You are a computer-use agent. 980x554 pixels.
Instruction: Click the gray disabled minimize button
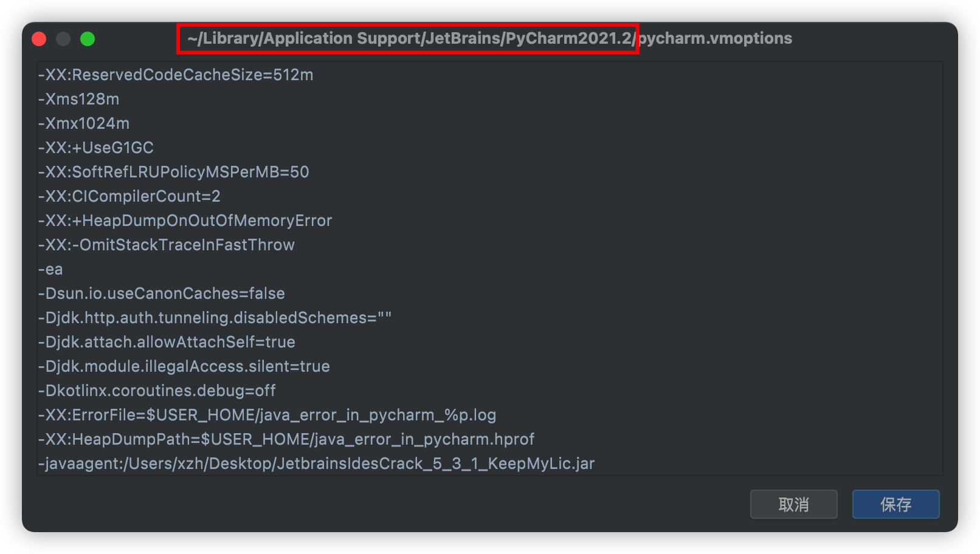coord(63,39)
